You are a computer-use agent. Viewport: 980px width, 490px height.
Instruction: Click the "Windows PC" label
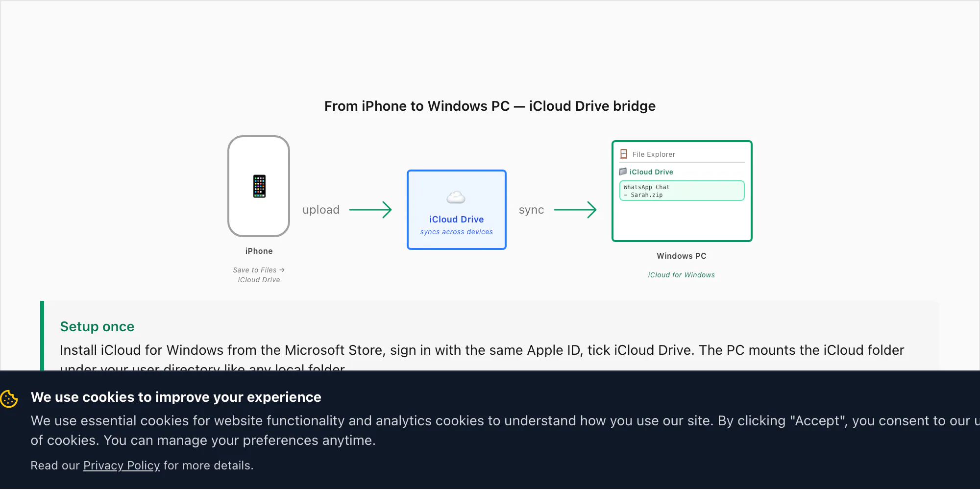681,256
